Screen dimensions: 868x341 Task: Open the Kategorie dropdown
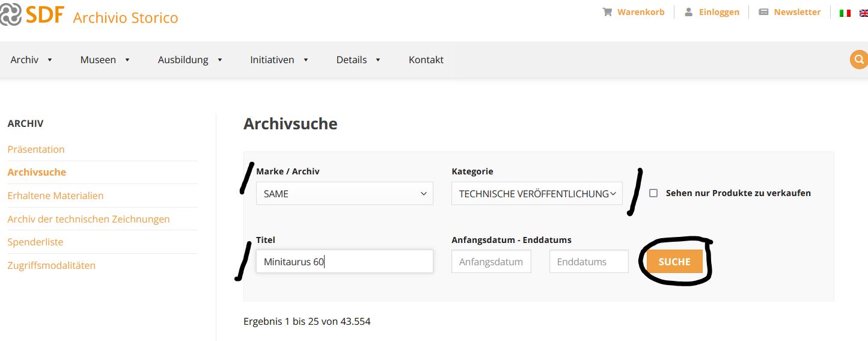[537, 194]
